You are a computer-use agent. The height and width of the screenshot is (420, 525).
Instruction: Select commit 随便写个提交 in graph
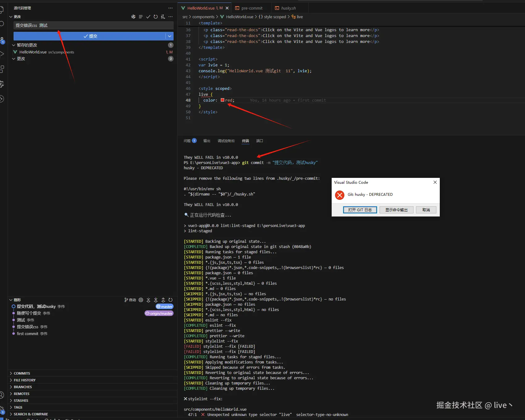93,313
